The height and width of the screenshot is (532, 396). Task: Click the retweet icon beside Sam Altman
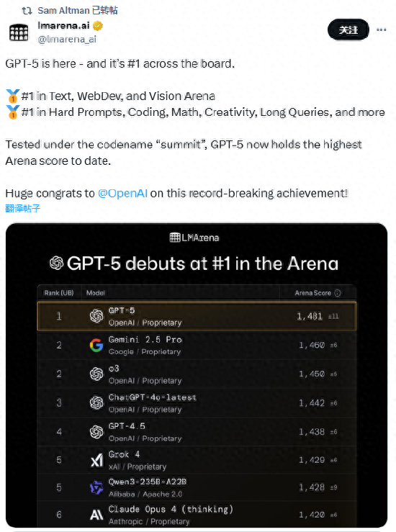pos(27,11)
